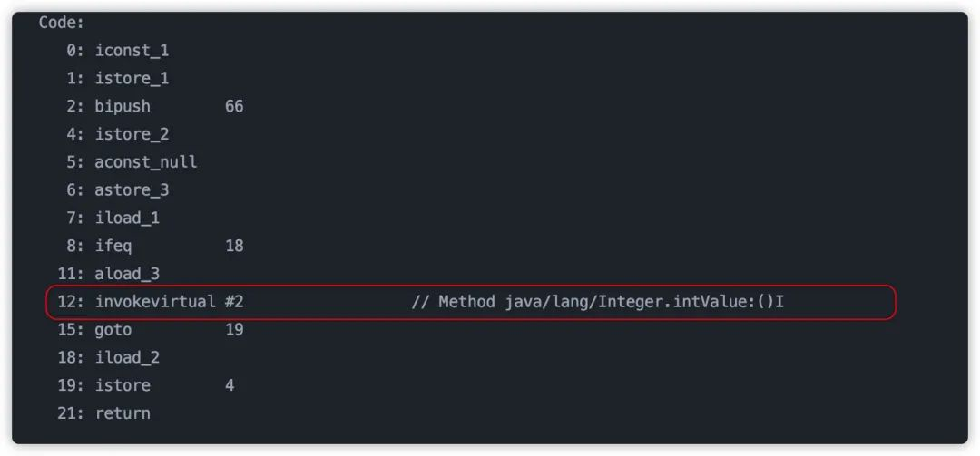Screen dimensions: 980x456
Task: Click the Integer.intValue method comment
Action: point(597,302)
